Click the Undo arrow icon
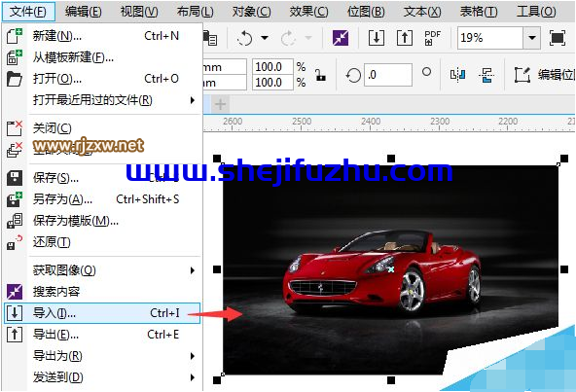Screen dimensions: 576x392 pos(245,38)
